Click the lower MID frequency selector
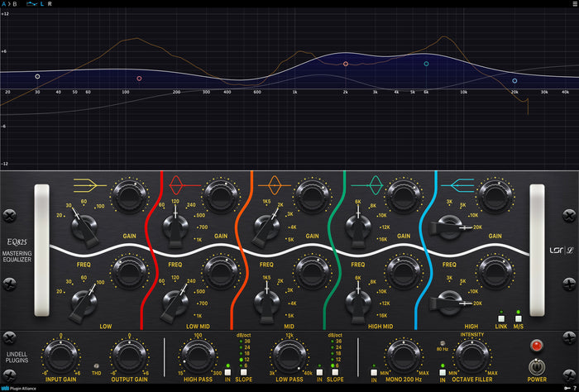The width and height of the screenshot is (579, 392). [x=266, y=304]
